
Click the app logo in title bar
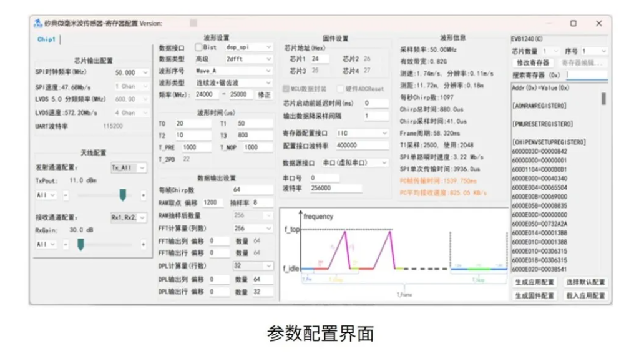click(37, 24)
